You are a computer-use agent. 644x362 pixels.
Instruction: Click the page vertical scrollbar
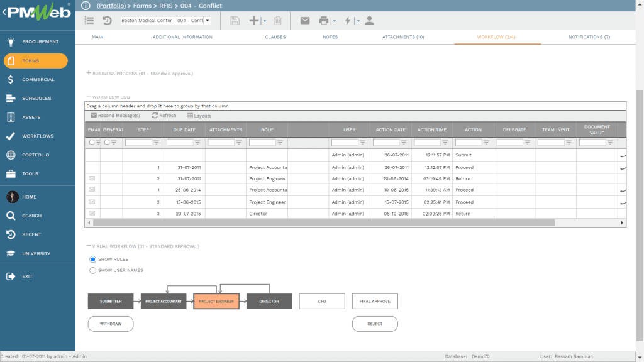(x=640, y=216)
